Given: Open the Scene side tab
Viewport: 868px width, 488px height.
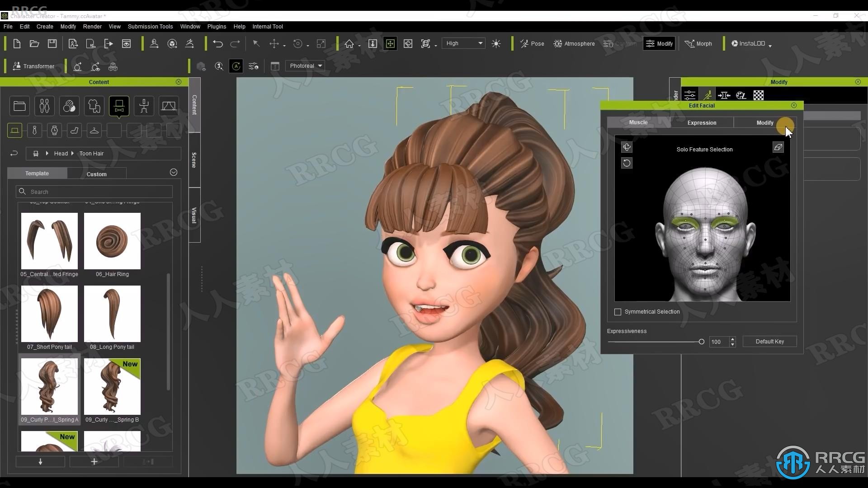Looking at the screenshot, I should pos(194,160).
